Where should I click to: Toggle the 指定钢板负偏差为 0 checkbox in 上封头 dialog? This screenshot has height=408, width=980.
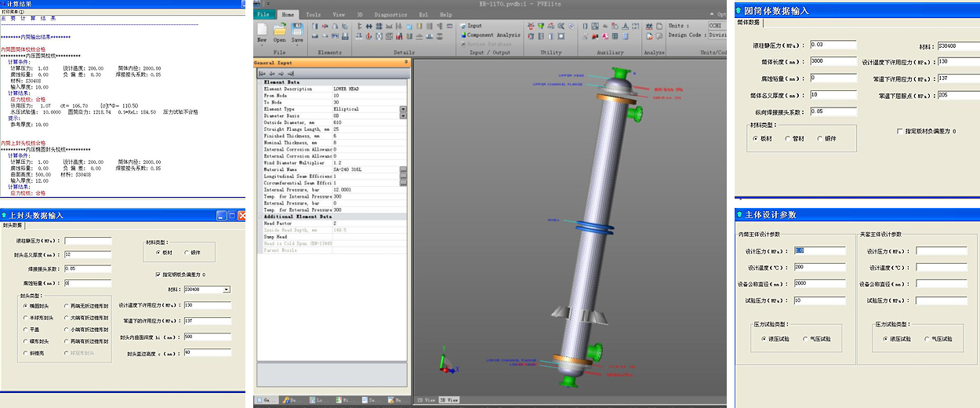159,275
